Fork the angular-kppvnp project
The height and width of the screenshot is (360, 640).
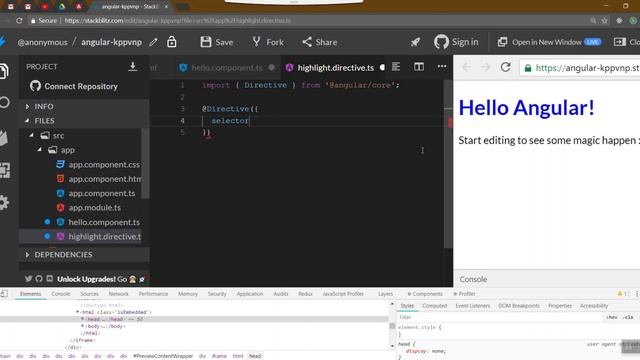coord(268,42)
